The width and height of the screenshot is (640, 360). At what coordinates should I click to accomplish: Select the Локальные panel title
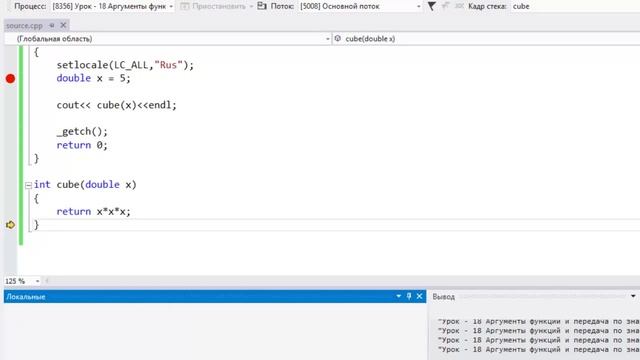(26, 297)
